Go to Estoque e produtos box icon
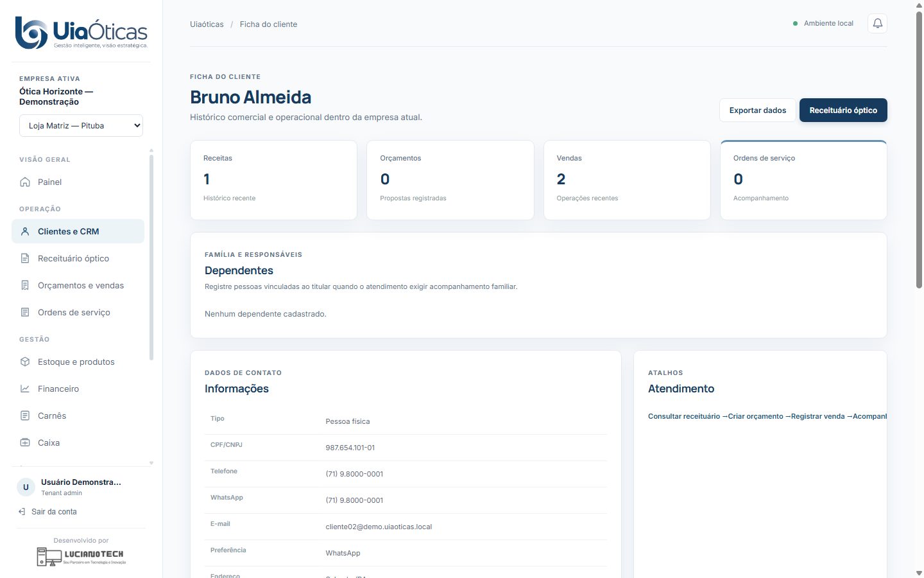 (x=25, y=362)
